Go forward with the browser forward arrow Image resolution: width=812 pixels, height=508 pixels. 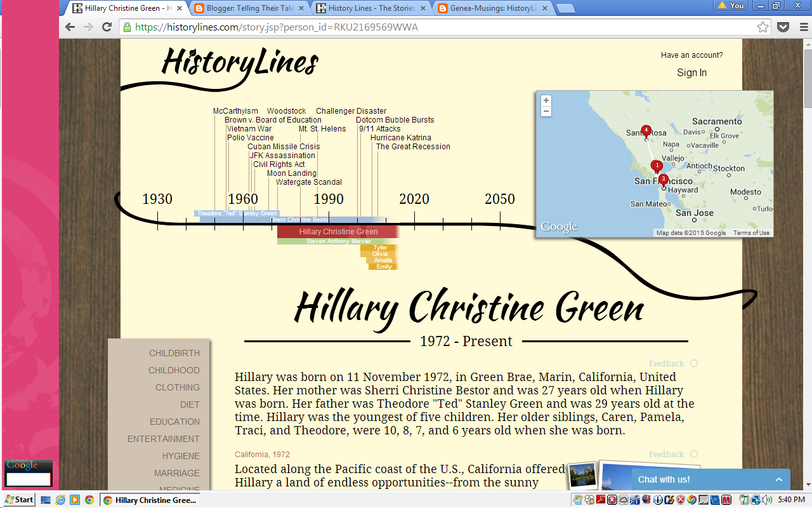(x=88, y=27)
